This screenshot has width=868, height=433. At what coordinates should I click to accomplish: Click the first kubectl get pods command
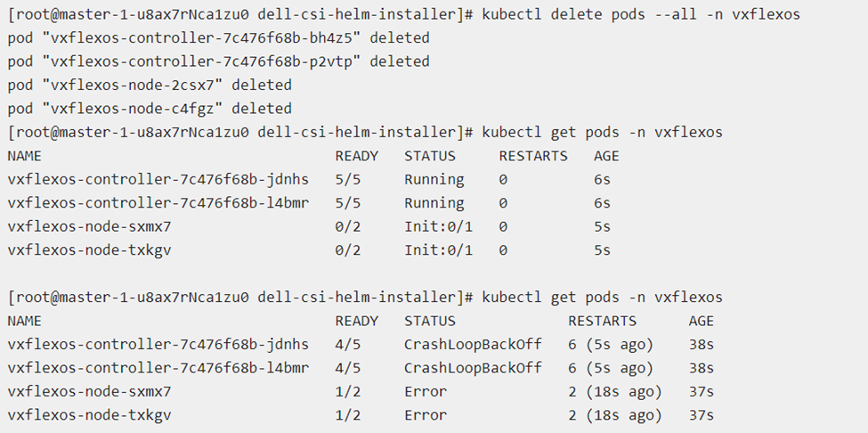[x=602, y=133]
